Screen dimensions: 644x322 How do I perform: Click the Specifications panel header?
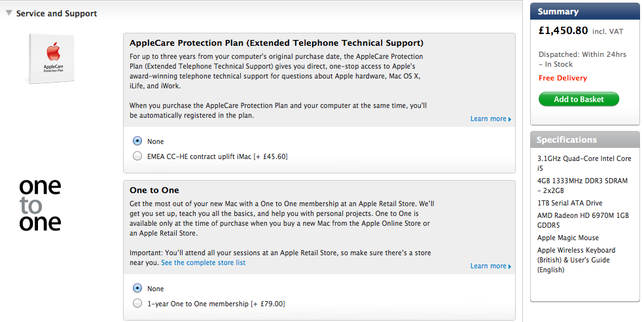(584, 140)
